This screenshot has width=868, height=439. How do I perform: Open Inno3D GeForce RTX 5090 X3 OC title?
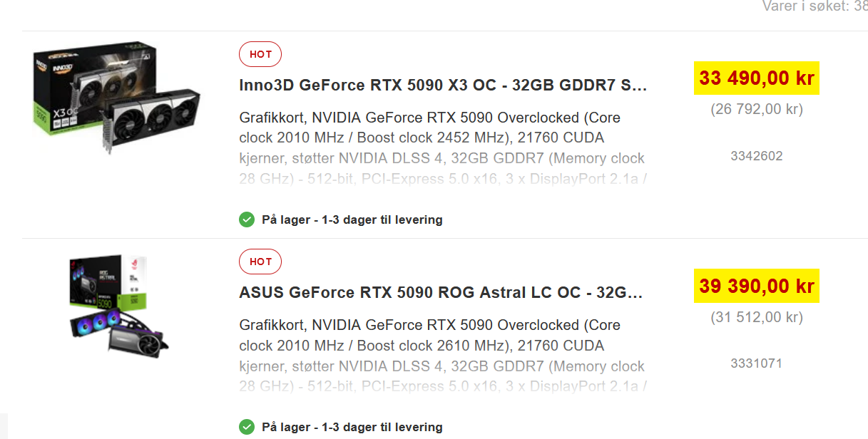pyautogui.click(x=443, y=86)
